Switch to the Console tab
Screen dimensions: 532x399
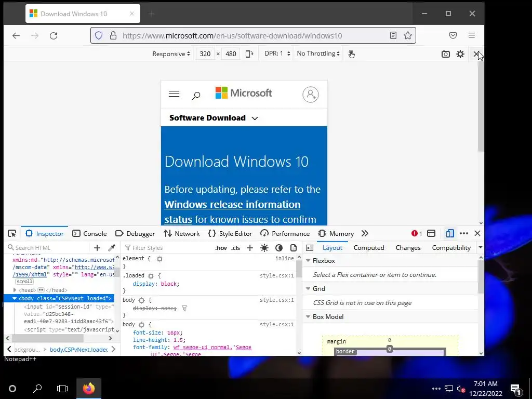[89, 233]
